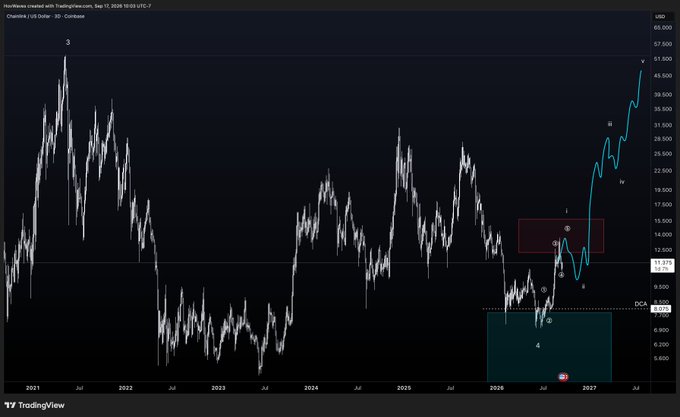Select the teal wave 4 target box

tap(549, 347)
